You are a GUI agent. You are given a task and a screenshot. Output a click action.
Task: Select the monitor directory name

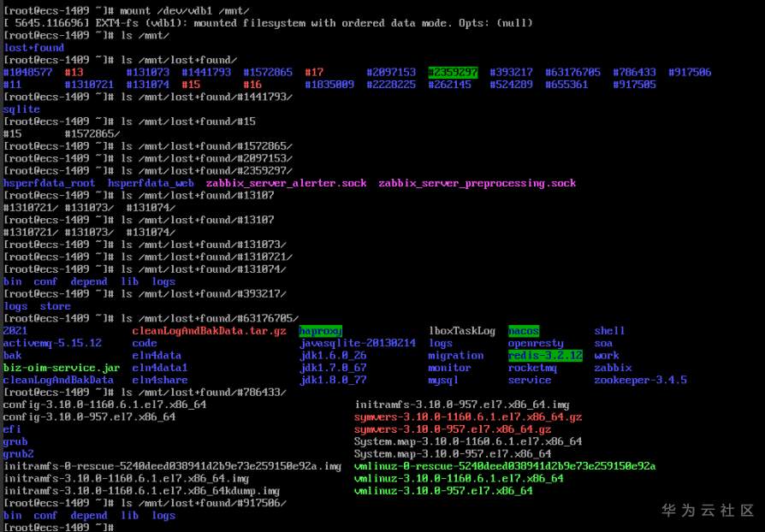449,368
